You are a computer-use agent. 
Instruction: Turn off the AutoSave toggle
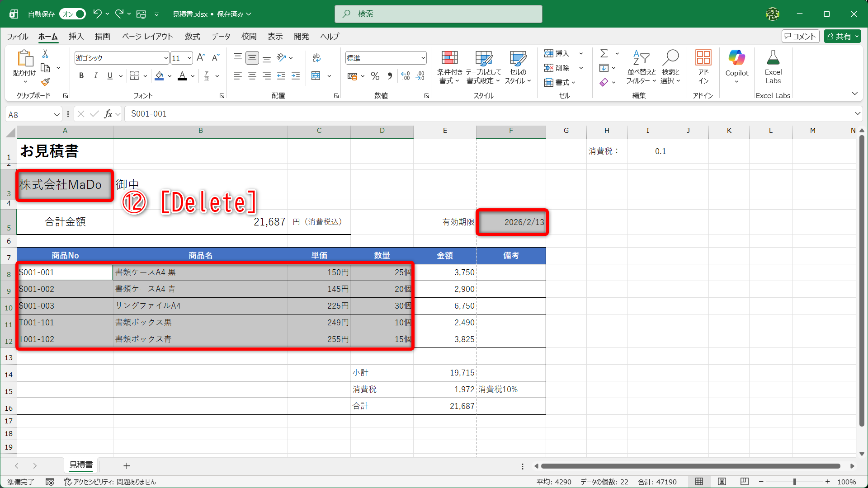coord(72,14)
